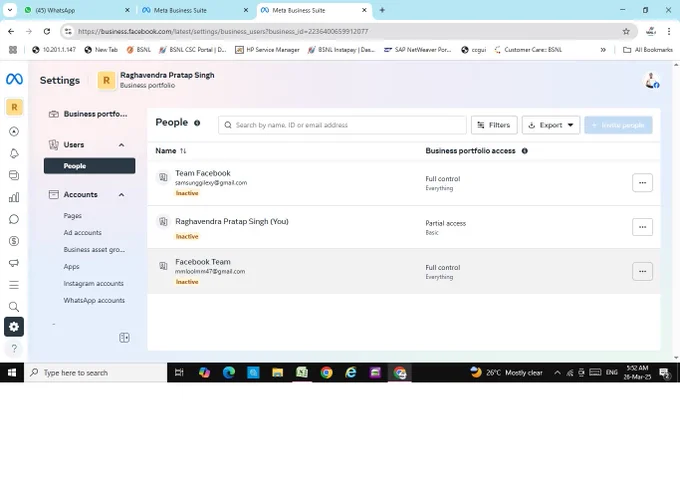
Task: Open Microsoft Edge from the taskbar
Action: coord(229,373)
